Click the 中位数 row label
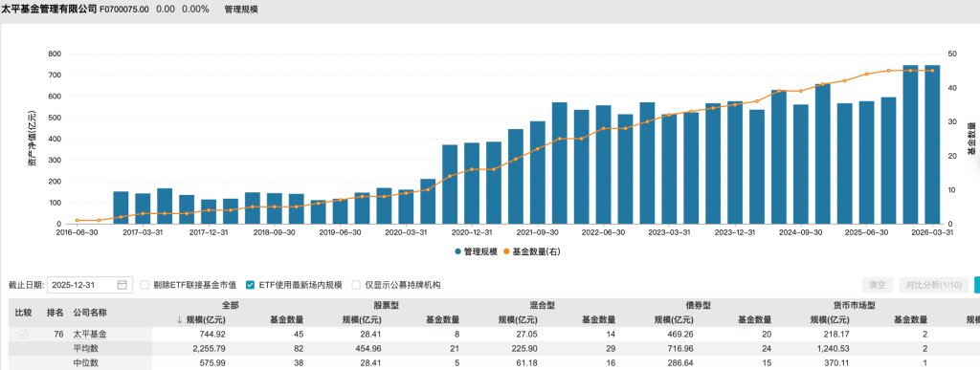Viewport: 980px width, 370px height. click(x=85, y=362)
